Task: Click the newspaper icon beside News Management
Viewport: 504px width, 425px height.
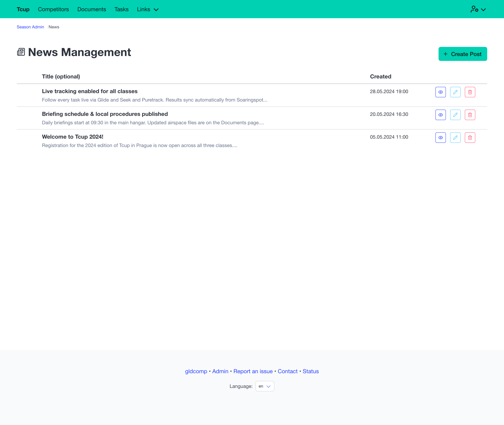Action: point(21,52)
